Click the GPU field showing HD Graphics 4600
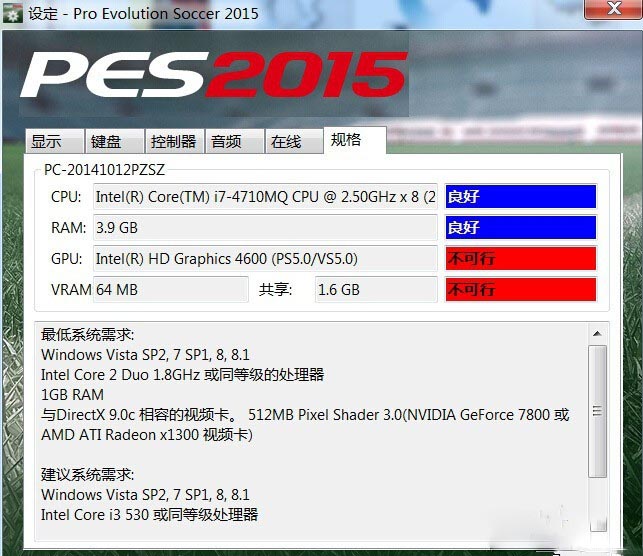Viewport: 643px width, 556px height. (265, 259)
